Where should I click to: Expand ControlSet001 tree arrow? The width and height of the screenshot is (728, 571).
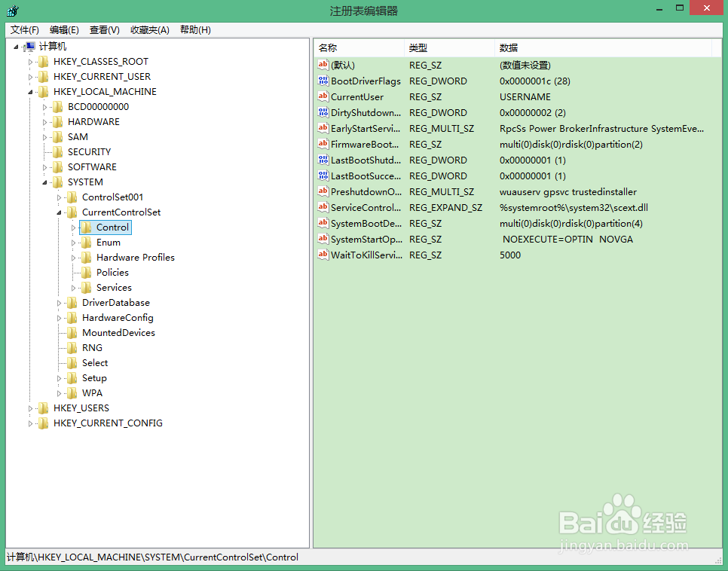(60, 198)
